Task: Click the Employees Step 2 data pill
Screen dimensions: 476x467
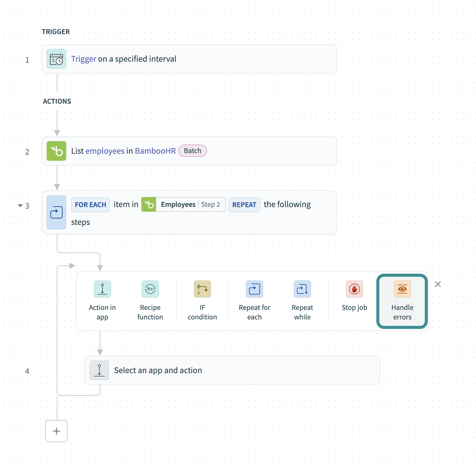Action: pyautogui.click(x=183, y=205)
